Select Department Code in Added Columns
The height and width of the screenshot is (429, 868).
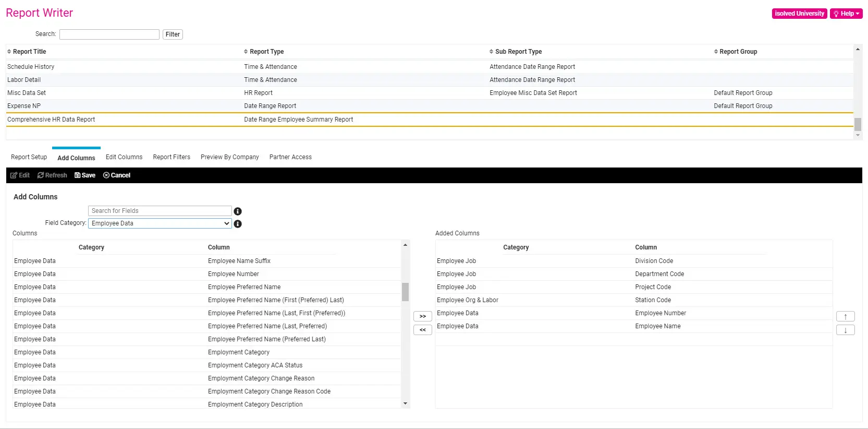(634, 274)
